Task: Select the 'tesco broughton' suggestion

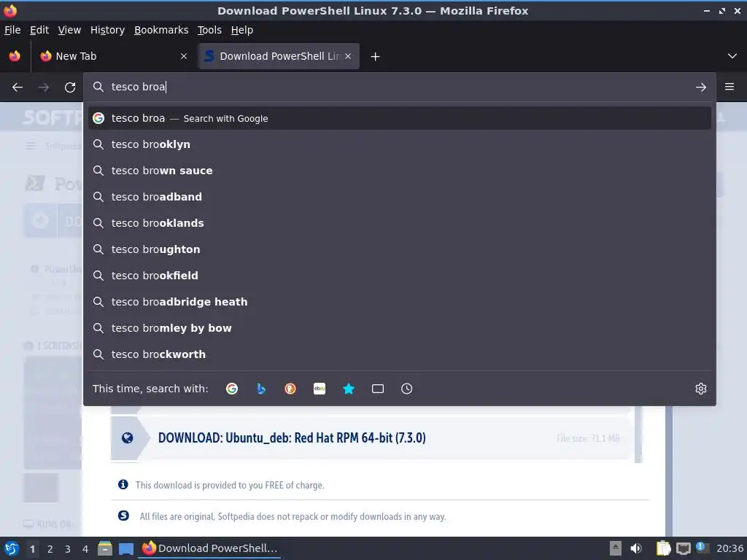Action: point(400,249)
